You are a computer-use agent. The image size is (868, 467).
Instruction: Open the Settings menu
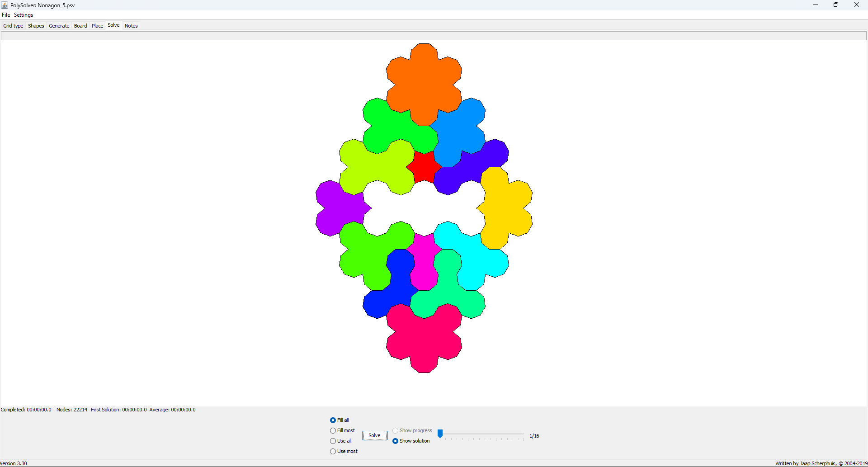[x=24, y=15]
